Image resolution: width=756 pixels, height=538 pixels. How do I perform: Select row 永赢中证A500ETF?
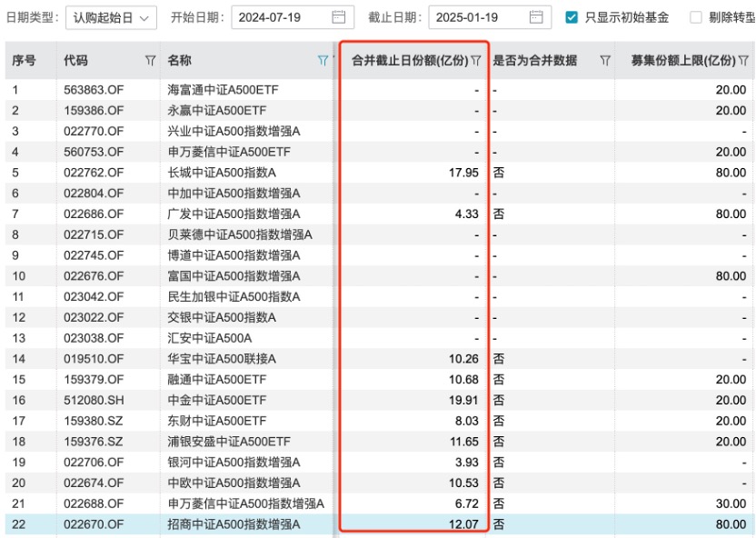pos(380,110)
